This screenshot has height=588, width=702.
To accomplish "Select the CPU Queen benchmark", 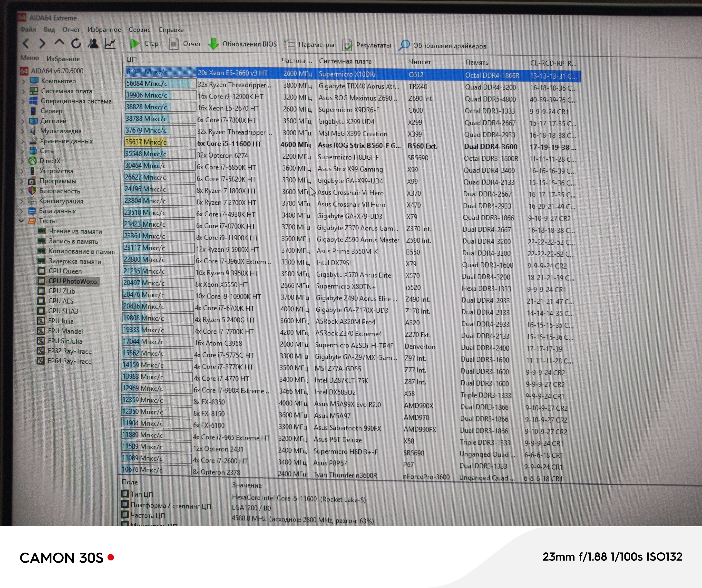I will pos(59,271).
